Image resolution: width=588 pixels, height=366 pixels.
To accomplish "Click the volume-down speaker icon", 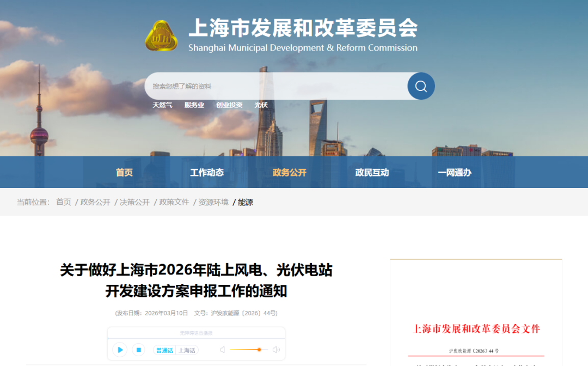I will click(x=223, y=350).
